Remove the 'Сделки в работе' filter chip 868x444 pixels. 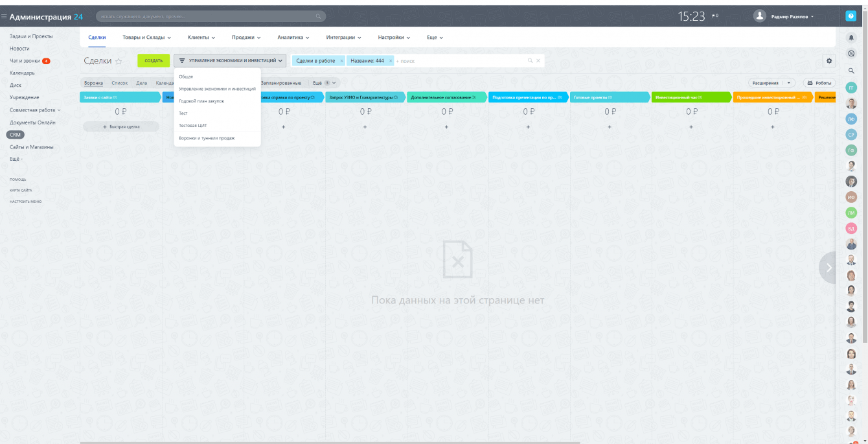341,61
